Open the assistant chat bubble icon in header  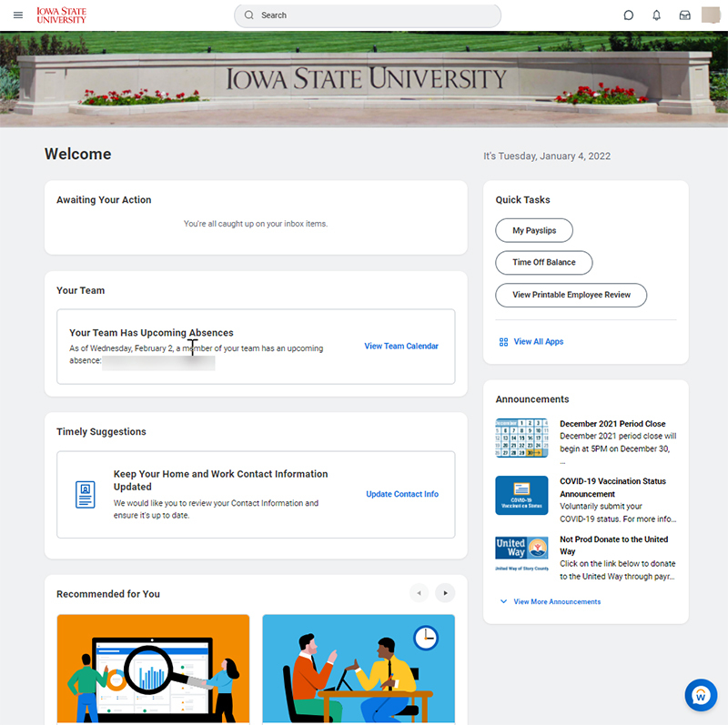click(x=628, y=15)
